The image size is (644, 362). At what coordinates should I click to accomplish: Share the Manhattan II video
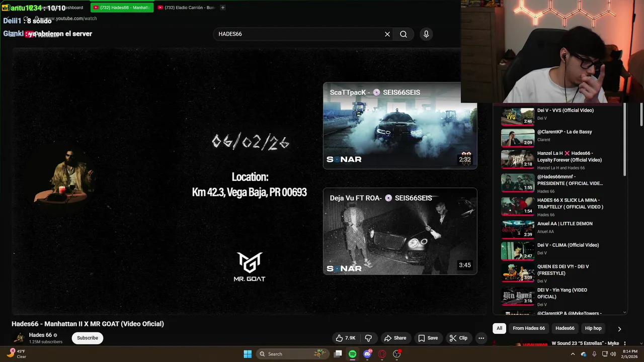pyautogui.click(x=395, y=338)
